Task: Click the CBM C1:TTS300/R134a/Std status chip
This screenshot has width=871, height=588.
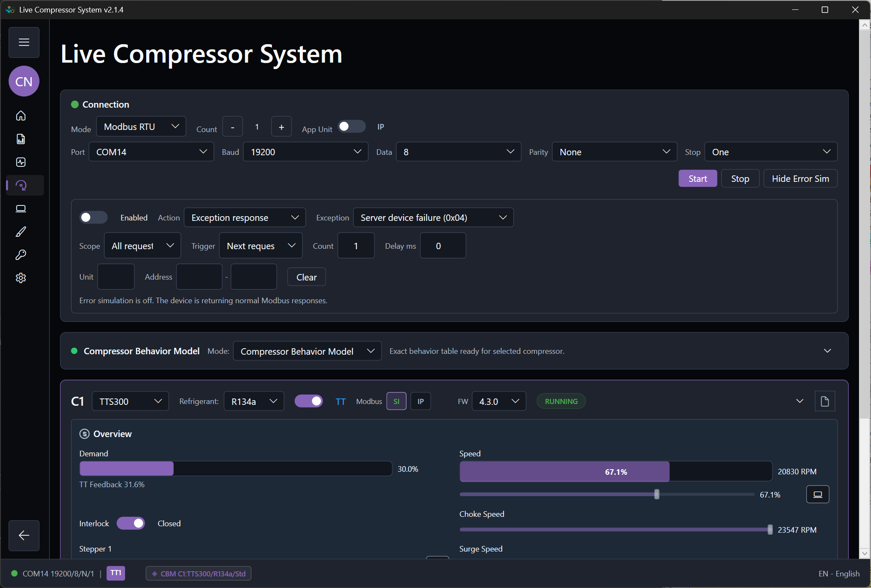Action: tap(199, 573)
